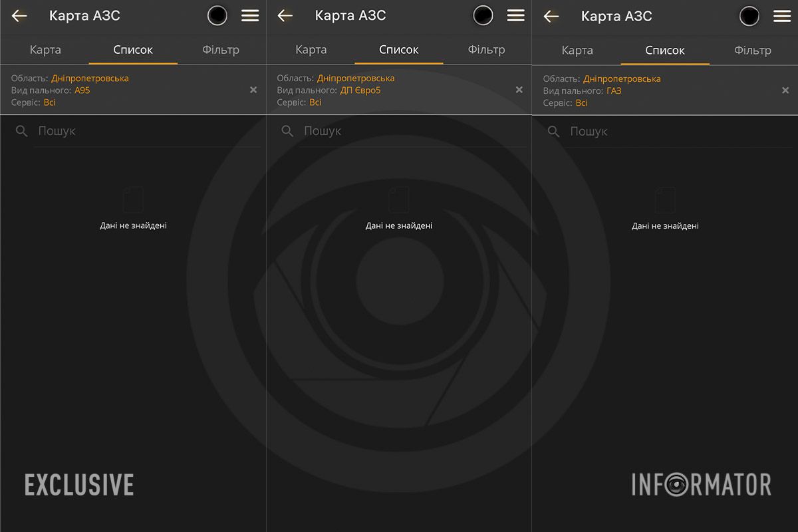
Task: Clear the filter showing fuel type A95
Action: [253, 90]
